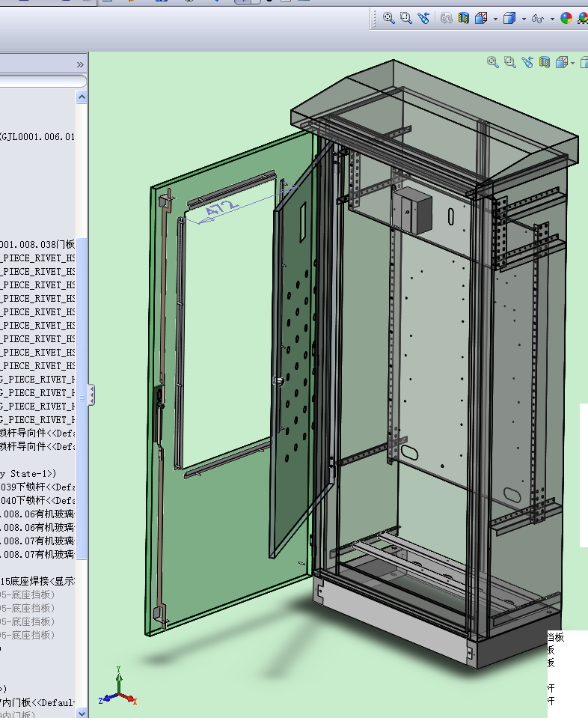
Task: Click the grayed-out Rotate View icon
Action: [446, 18]
